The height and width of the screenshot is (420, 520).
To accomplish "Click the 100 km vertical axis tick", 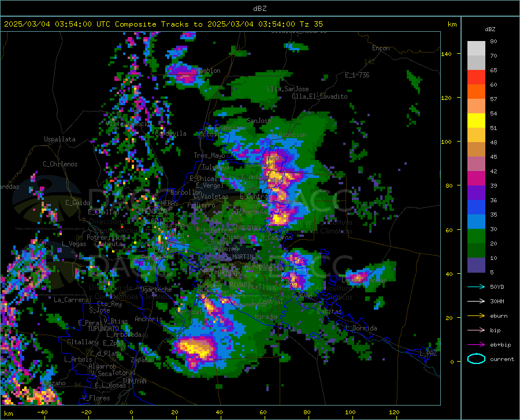I will click(x=446, y=142).
